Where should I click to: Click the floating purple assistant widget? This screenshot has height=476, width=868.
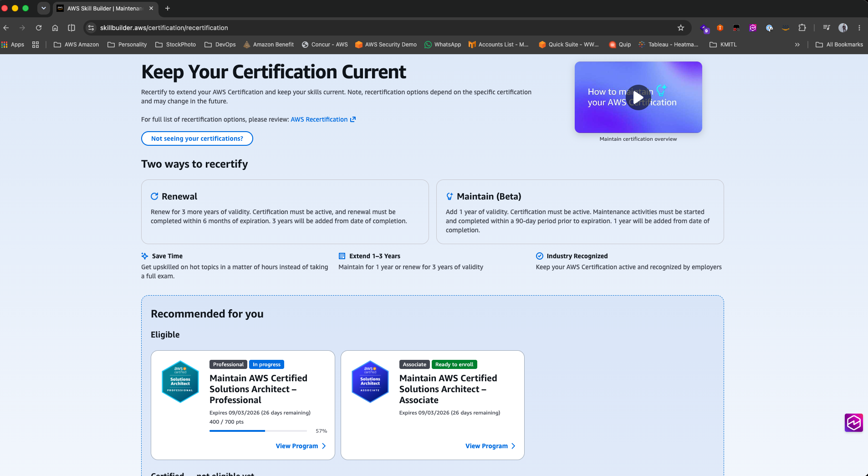point(854,423)
